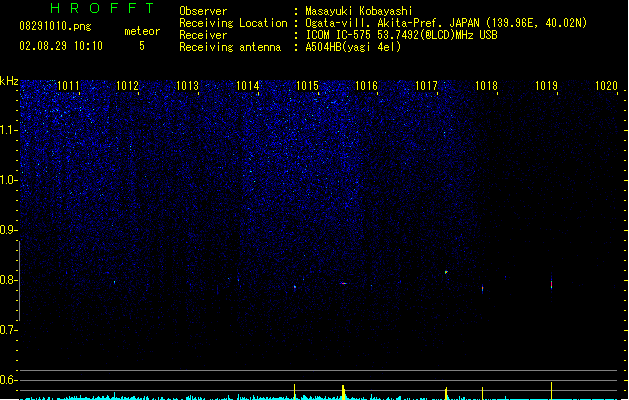Screen dimensions: 629x400
Task: Click the 1016 time axis label
Action: tap(367, 86)
